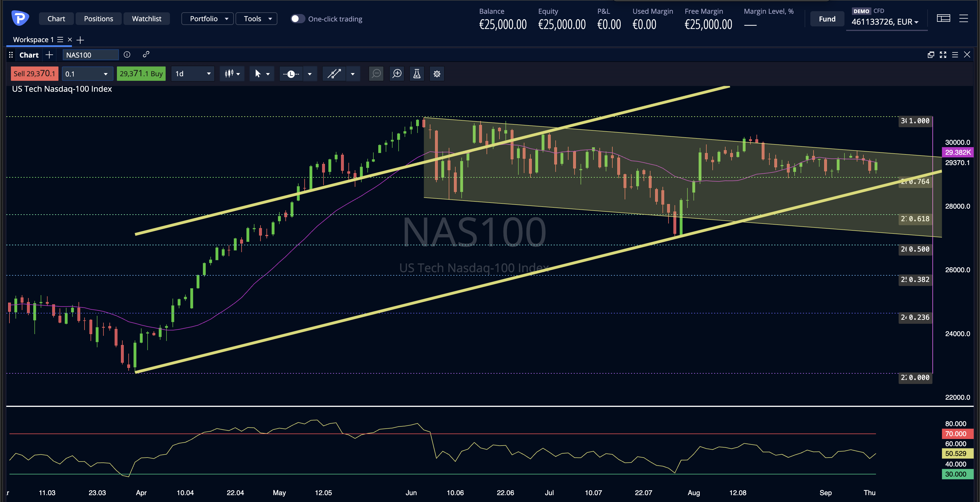The width and height of the screenshot is (980, 502).
Task: Open the 1d timeframe dropdown
Action: coord(193,73)
